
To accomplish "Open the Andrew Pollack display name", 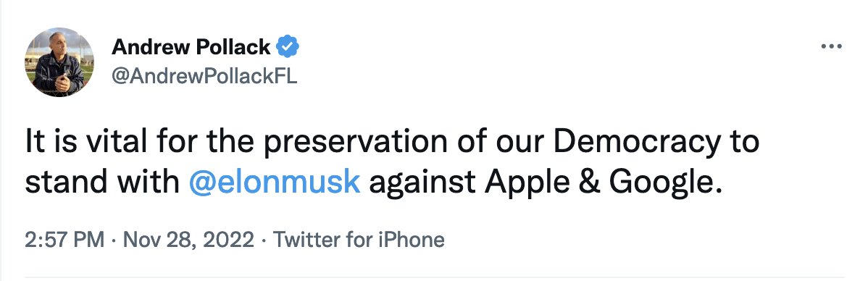I will (x=191, y=48).
